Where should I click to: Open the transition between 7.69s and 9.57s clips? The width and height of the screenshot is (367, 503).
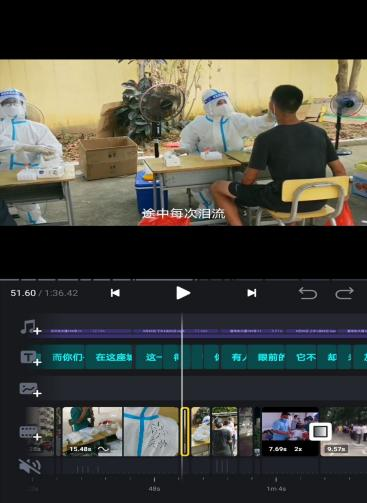click(320, 432)
